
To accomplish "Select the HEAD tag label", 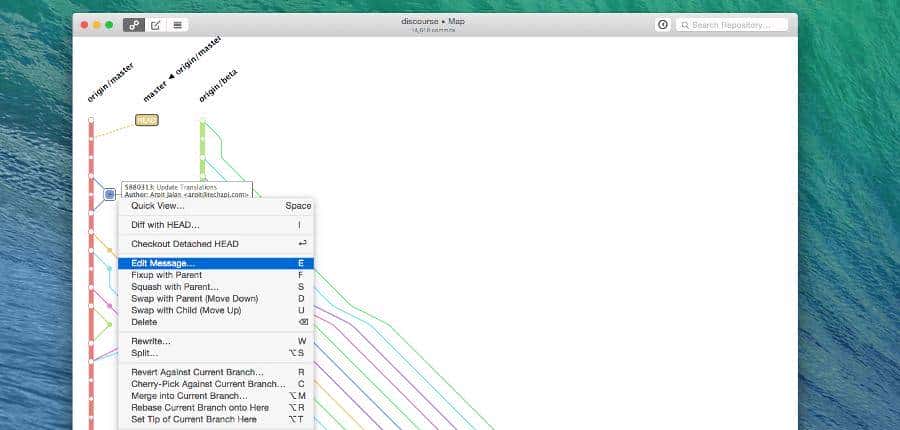I will tap(147, 120).
